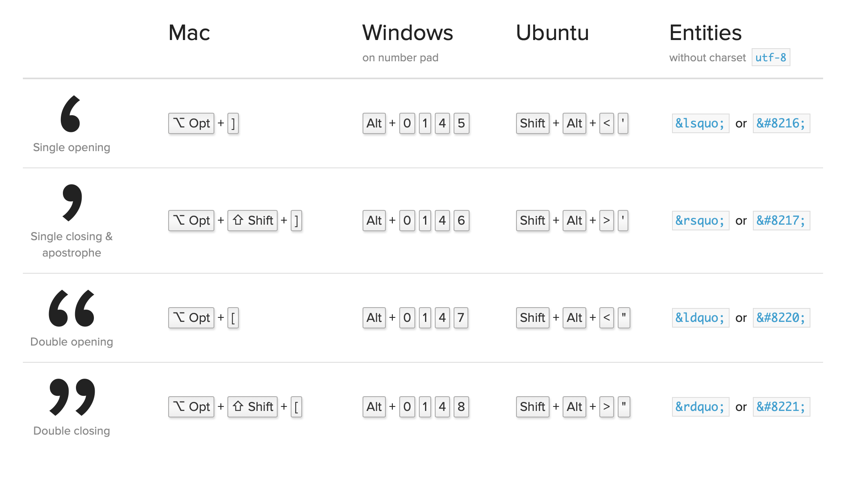Click the large single opening quote glyph

click(71, 114)
